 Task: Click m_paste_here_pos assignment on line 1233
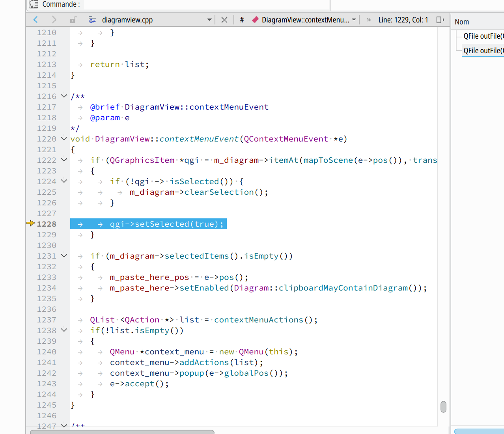[x=179, y=277]
